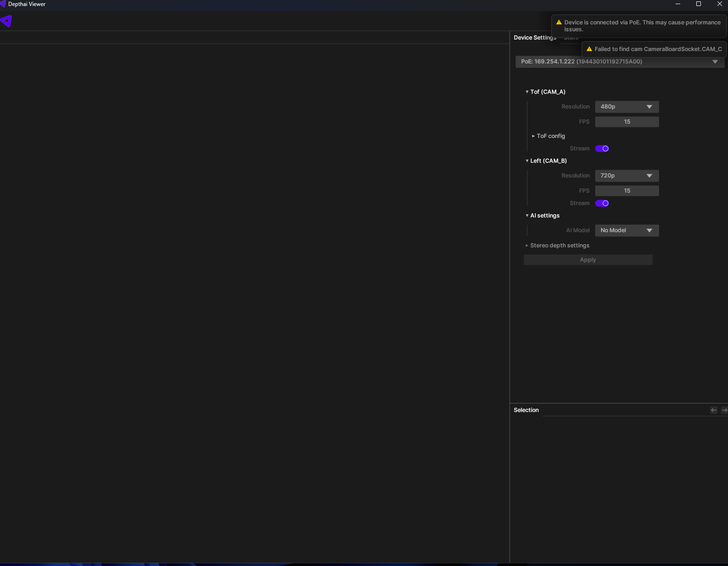Open the Tof Resolution 480p dropdown
This screenshot has height=566, width=728.
click(626, 107)
